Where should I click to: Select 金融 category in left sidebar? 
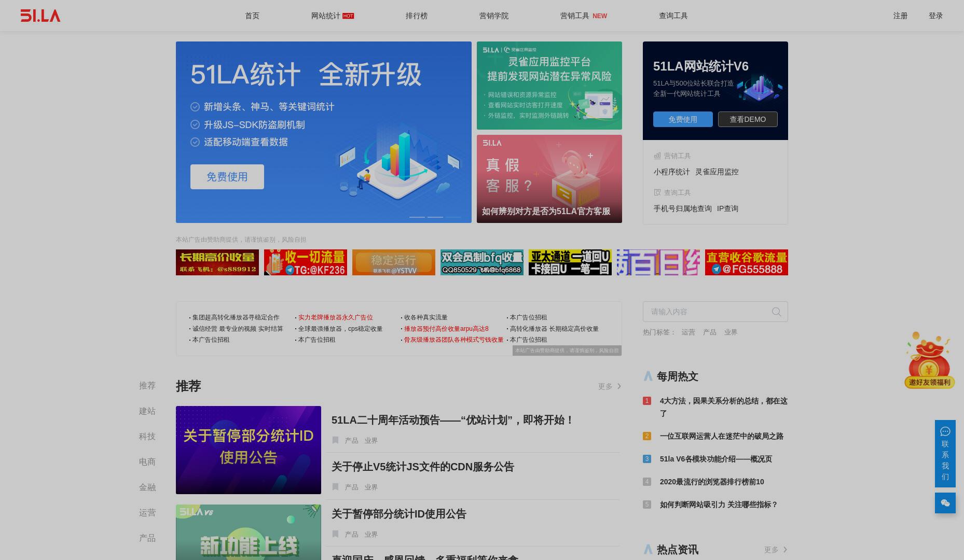click(x=147, y=487)
